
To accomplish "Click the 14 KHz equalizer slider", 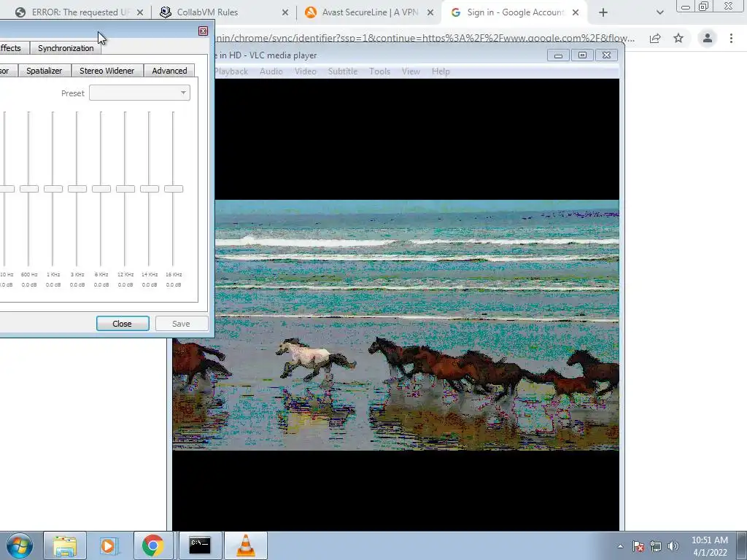I will [x=149, y=189].
